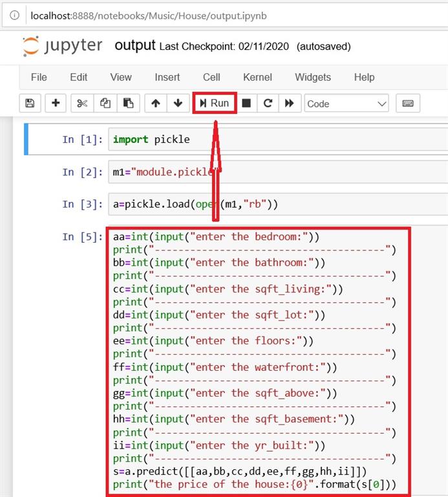
Task: Click into the a=pickle.load code cell
Action: point(278,204)
